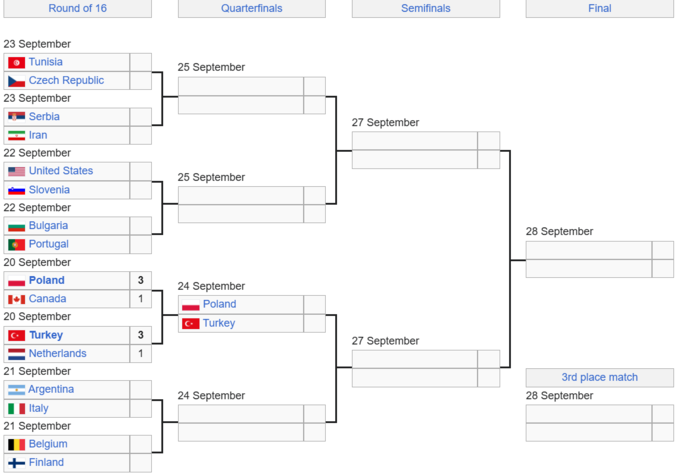Viewport: 680px width, 476px height.
Task: Click the Round of 16 header
Action: coord(77,9)
